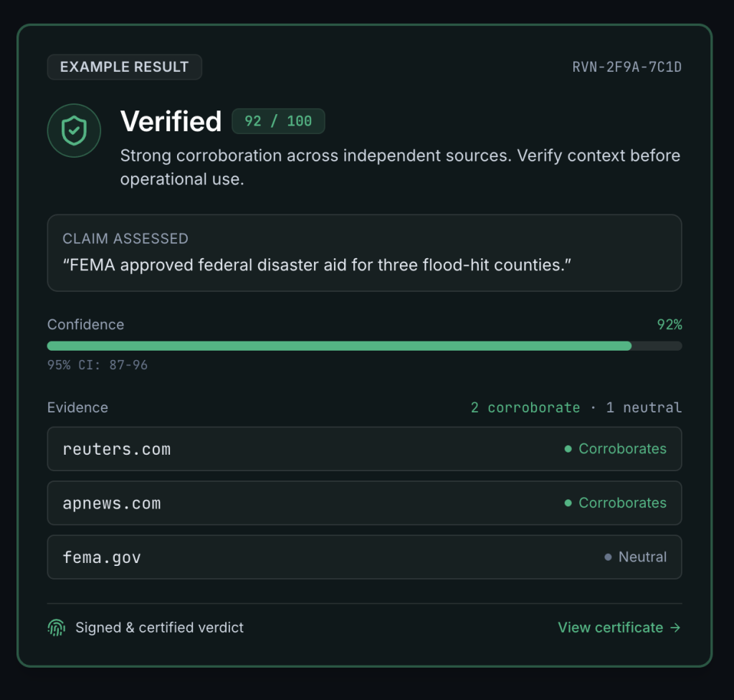Image resolution: width=734 pixels, height=700 pixels.
Task: Click the Signed & certified verdict text
Action: click(160, 628)
